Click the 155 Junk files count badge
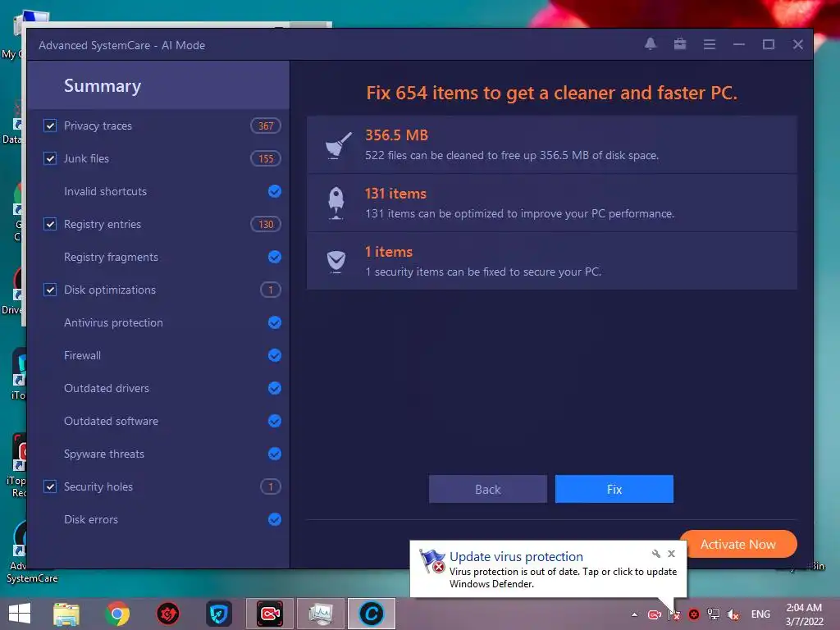 click(266, 158)
